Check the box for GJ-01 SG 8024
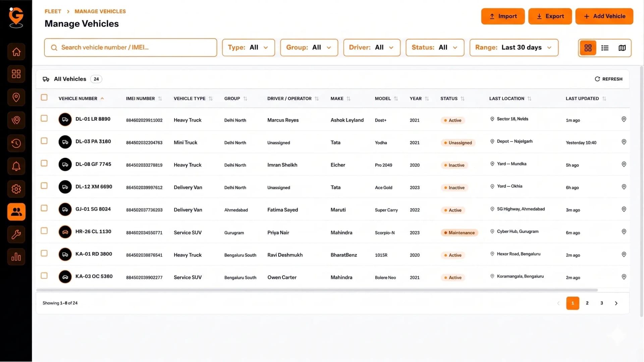644x362 pixels. coord(44,208)
